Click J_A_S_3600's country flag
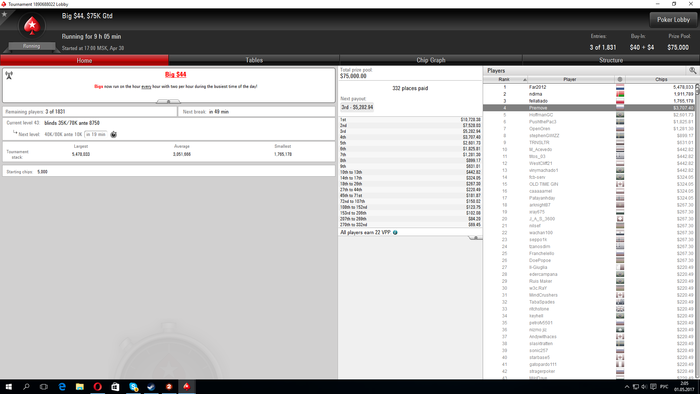 pyautogui.click(x=620, y=219)
